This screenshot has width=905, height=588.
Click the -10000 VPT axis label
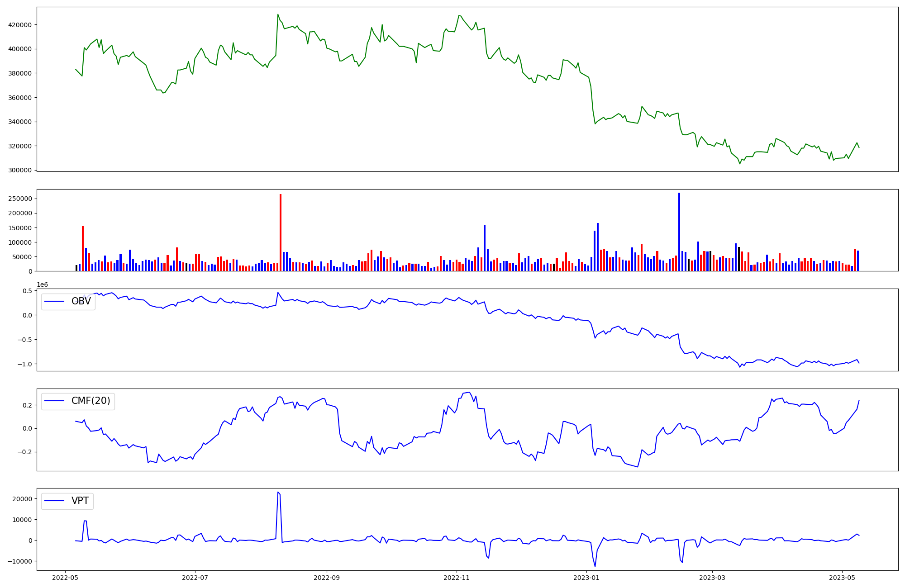pos(20,561)
